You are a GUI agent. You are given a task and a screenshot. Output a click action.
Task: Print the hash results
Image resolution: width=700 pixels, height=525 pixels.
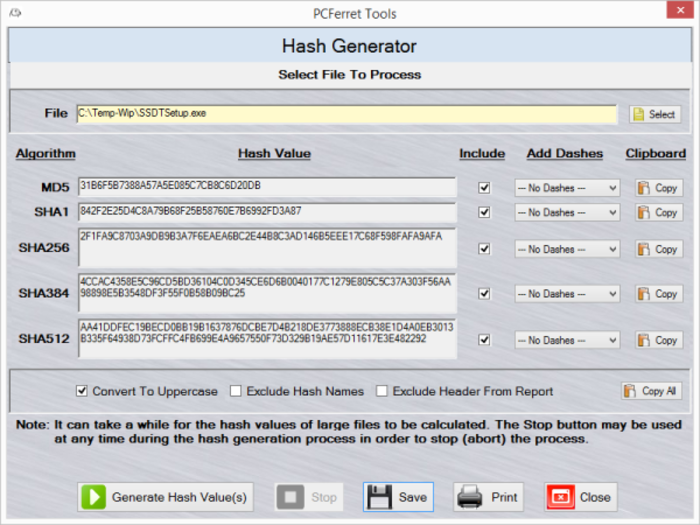pos(488,497)
